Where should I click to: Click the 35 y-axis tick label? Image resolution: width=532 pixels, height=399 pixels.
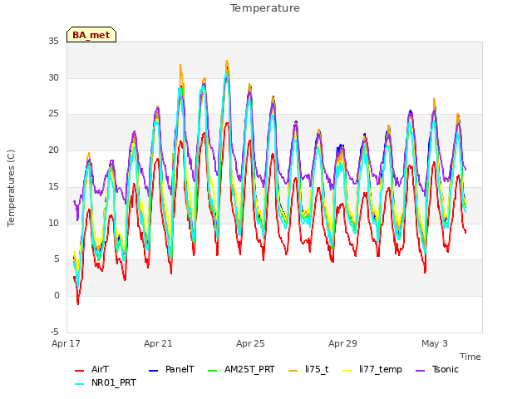[53, 41]
